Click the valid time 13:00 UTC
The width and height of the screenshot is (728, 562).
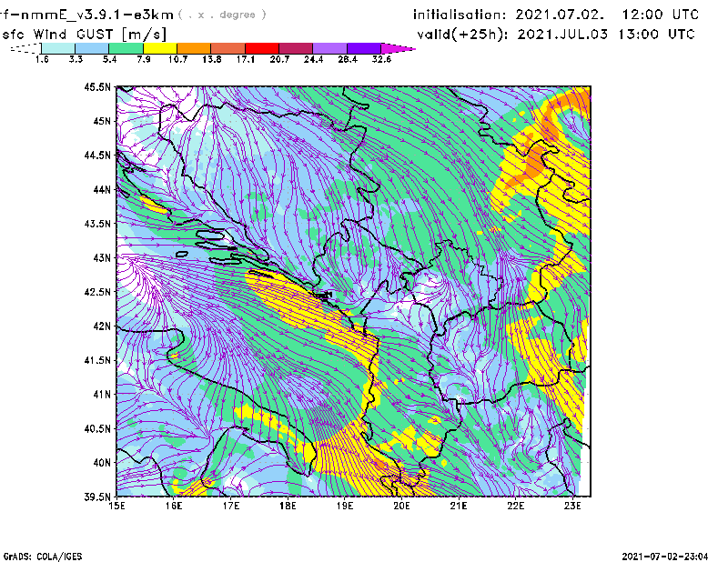(x=656, y=35)
